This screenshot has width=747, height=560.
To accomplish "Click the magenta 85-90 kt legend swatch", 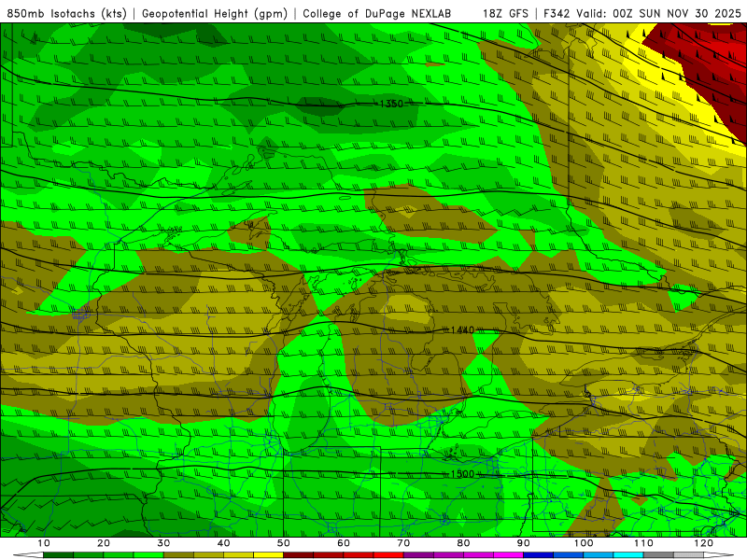I will coord(508,555).
